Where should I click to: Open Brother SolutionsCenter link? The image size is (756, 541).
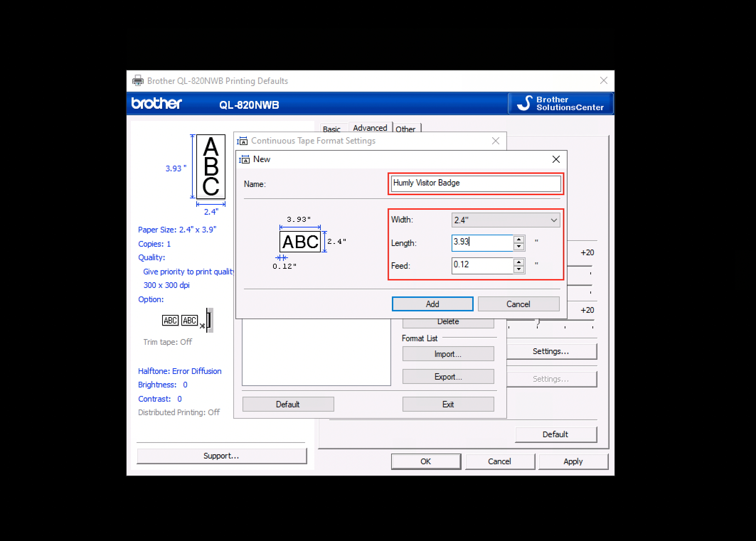561,103
